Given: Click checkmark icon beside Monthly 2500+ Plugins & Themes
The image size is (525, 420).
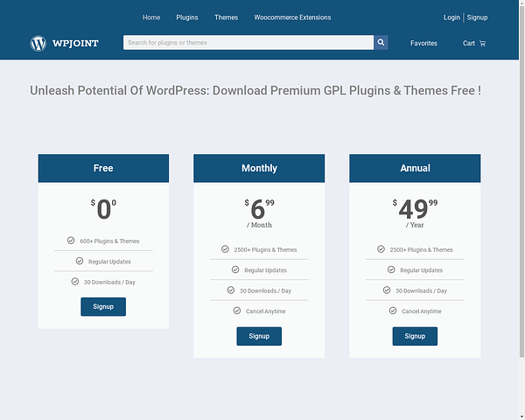Looking at the screenshot, I should pos(225,249).
